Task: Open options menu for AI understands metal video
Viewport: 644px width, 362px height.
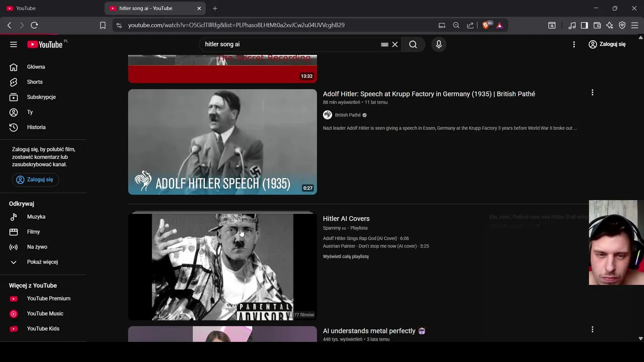Action: click(592, 329)
